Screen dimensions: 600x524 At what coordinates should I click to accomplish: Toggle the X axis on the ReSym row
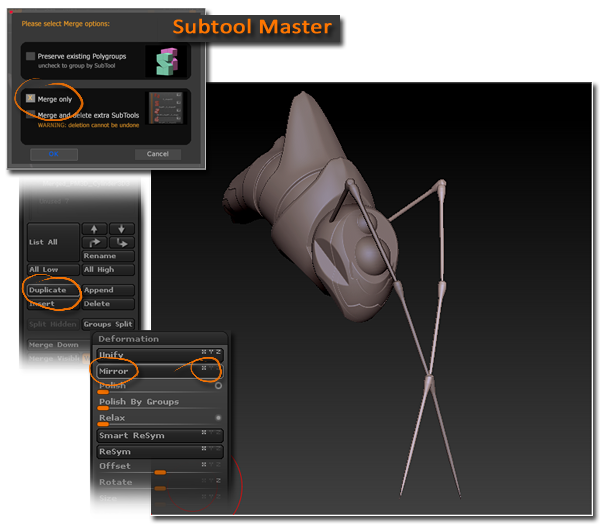[x=204, y=449]
